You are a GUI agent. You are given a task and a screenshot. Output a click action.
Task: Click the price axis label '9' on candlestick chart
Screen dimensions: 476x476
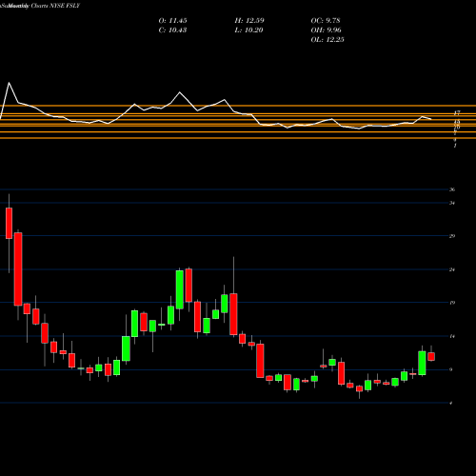451,369
